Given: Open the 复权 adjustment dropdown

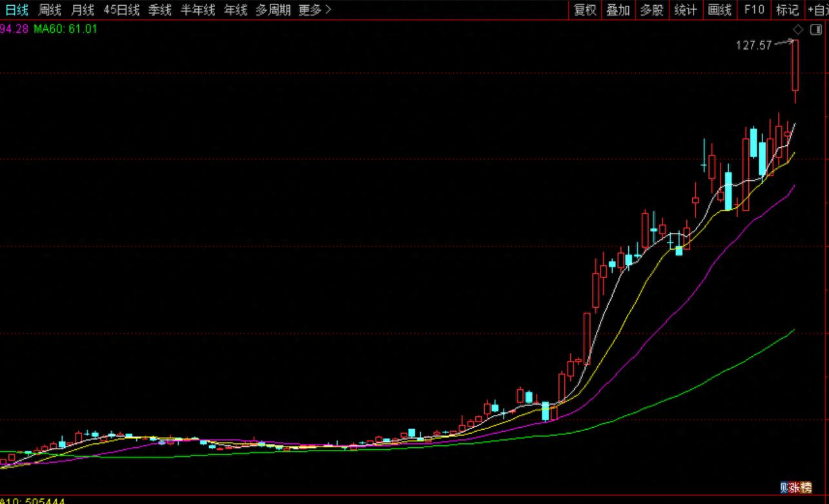Looking at the screenshot, I should (585, 10).
